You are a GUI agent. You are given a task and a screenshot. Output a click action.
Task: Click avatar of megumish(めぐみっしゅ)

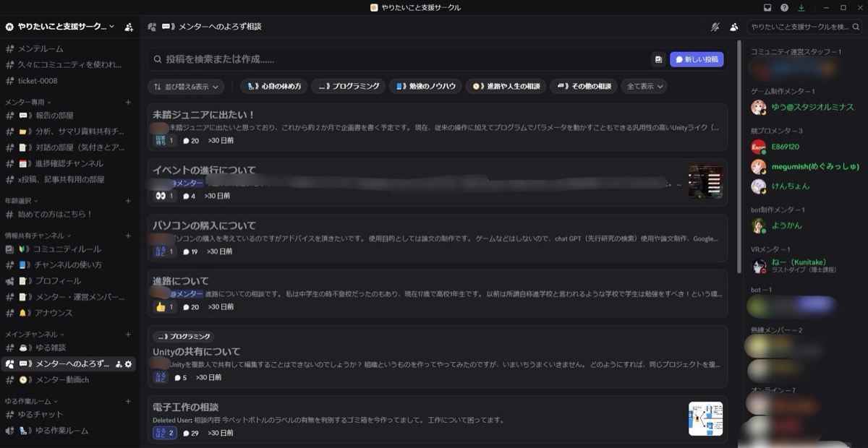click(758, 166)
